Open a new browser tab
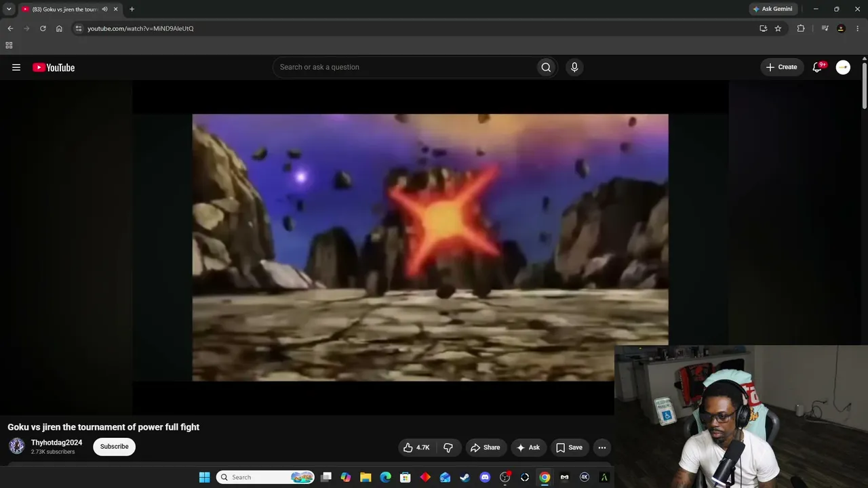The width and height of the screenshot is (868, 488). pos(132,9)
